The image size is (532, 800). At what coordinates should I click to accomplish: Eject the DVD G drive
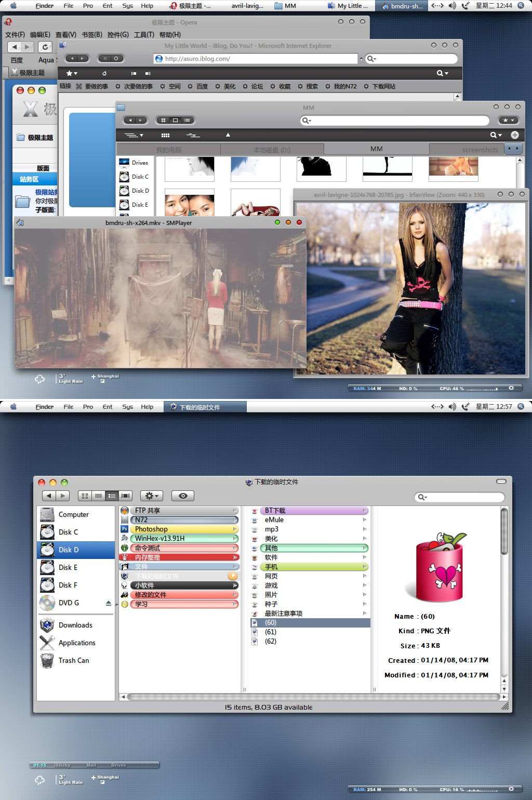[108, 603]
